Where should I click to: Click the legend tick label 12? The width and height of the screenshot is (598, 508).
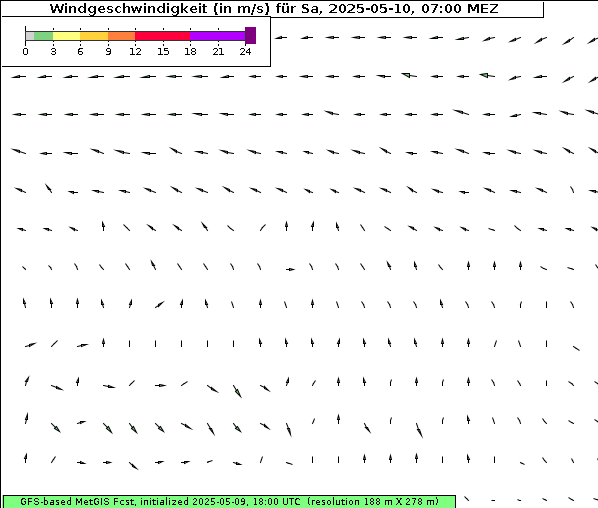pyautogui.click(x=135, y=51)
